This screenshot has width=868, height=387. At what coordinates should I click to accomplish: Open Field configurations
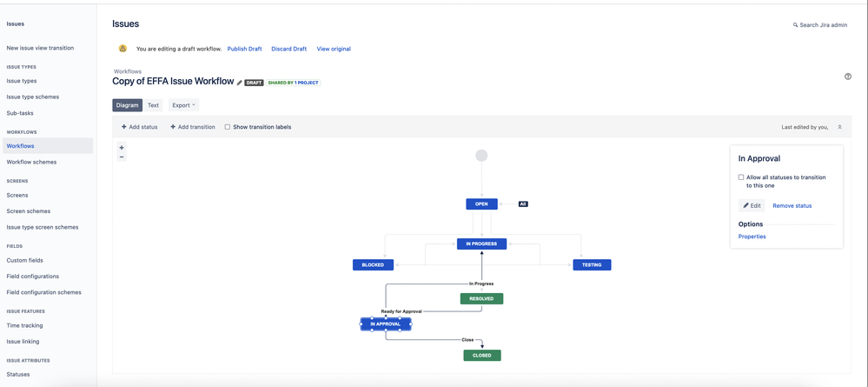click(x=33, y=276)
